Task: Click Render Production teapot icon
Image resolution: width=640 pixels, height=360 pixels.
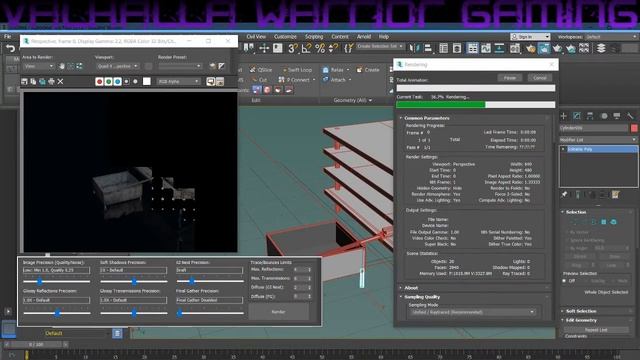Action: tap(557, 49)
